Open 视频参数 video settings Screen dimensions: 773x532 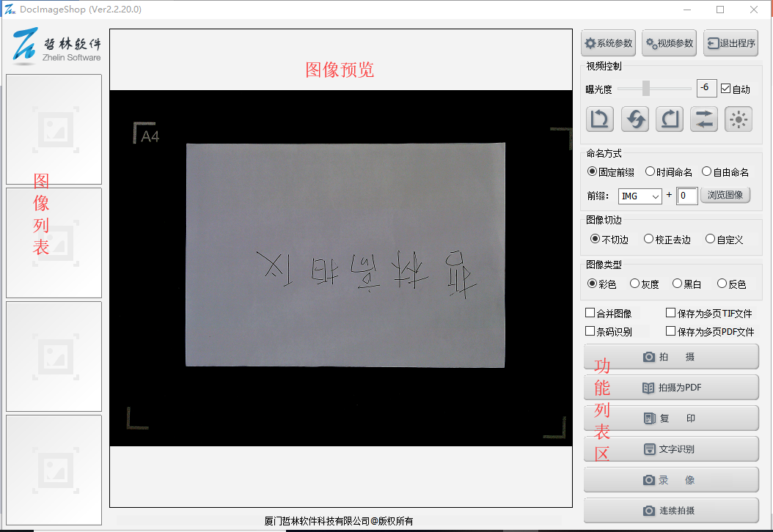pos(669,43)
